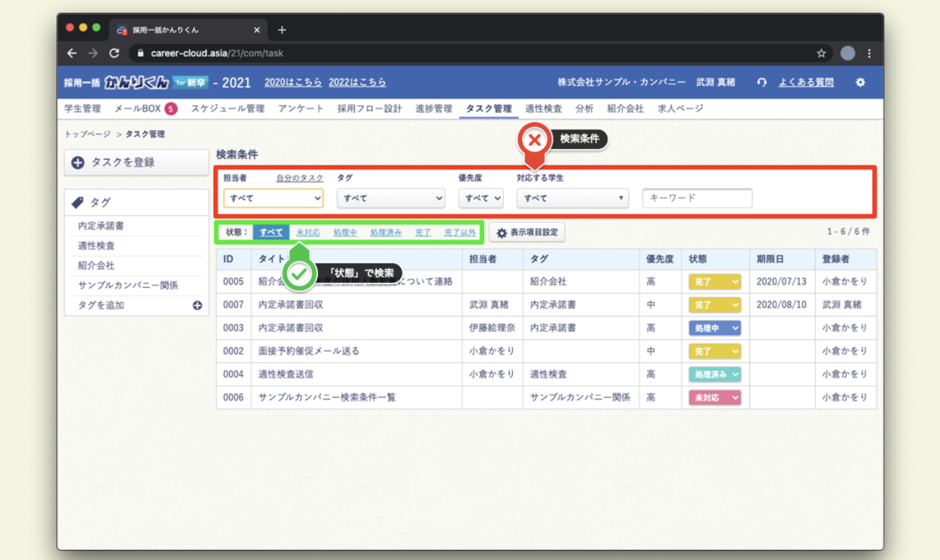
Task: Click the タスクを登録 button
Action: 136,162
